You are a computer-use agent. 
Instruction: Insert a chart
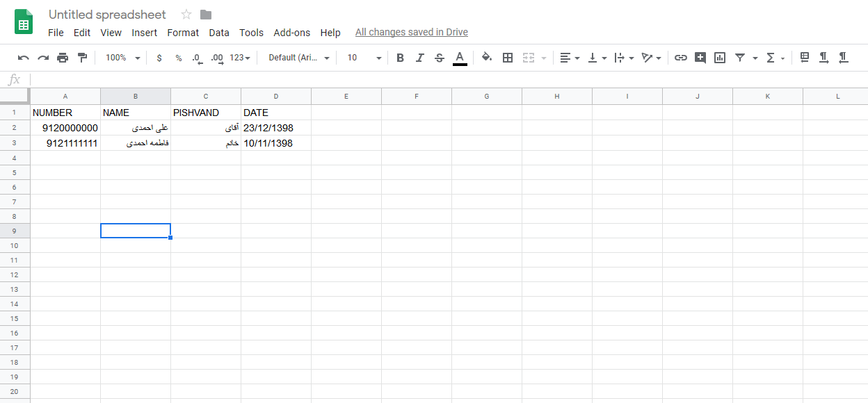tap(720, 58)
